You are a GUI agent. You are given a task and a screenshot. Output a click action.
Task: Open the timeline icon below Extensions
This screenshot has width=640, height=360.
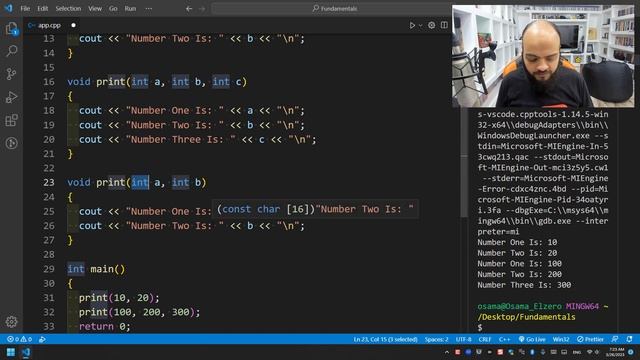click(x=11, y=143)
